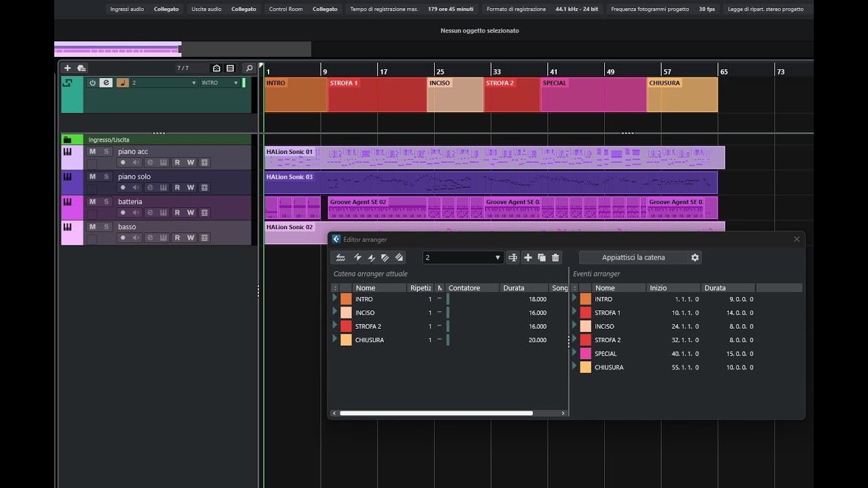Image resolution: width=868 pixels, height=488 pixels.
Task: Click fifth striped mode icon in Editor arranger
Action: coord(399,258)
